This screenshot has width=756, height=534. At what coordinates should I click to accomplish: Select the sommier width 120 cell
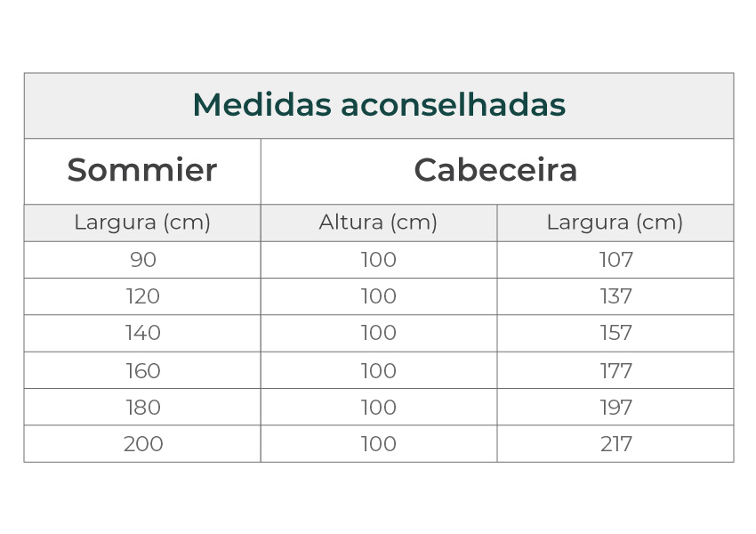click(x=142, y=296)
